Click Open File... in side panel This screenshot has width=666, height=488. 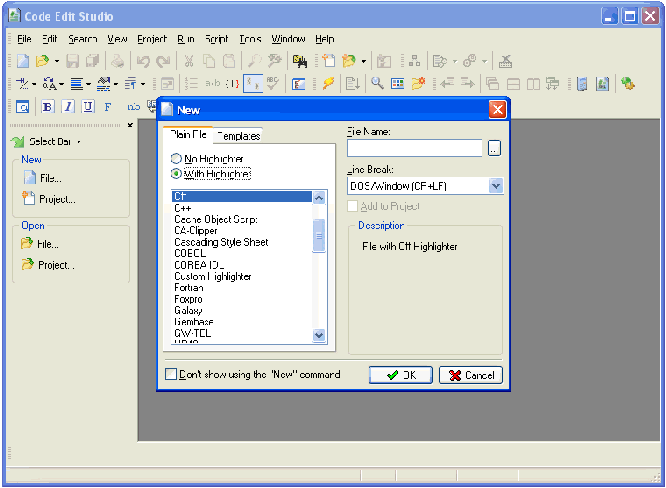click(x=40, y=244)
